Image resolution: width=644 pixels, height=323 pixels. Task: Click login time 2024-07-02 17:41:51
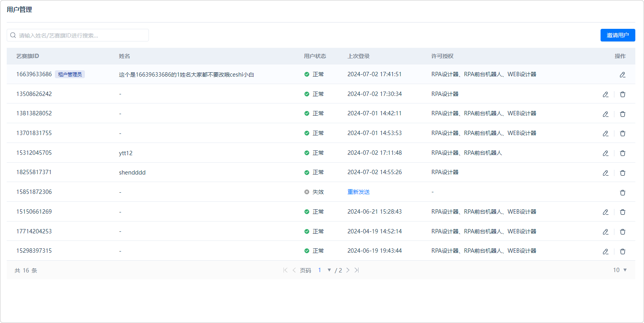click(x=374, y=74)
